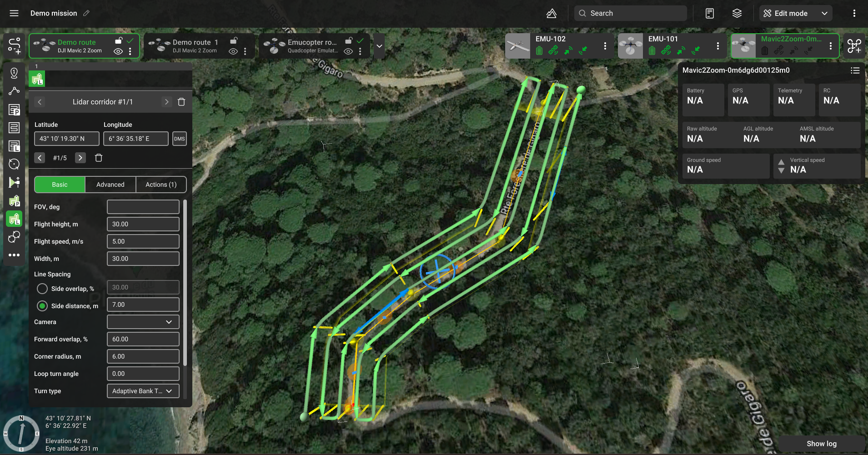Open the Actions (1) tab

tap(161, 185)
